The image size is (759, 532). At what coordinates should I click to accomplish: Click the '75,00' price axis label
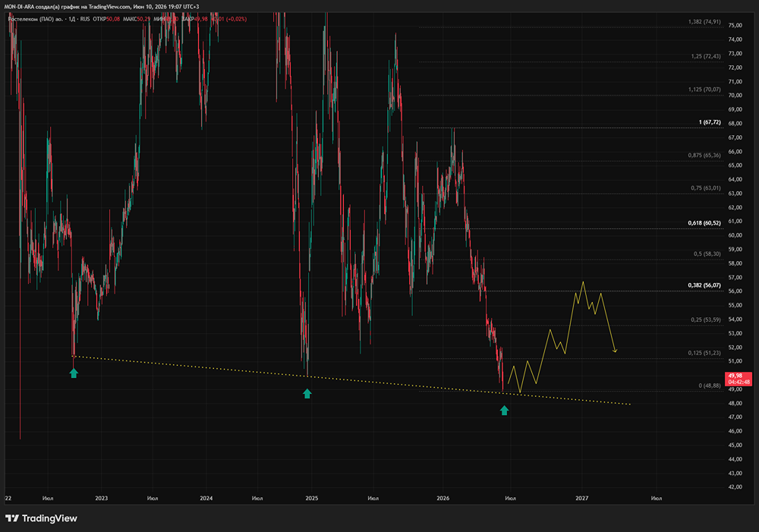point(735,25)
